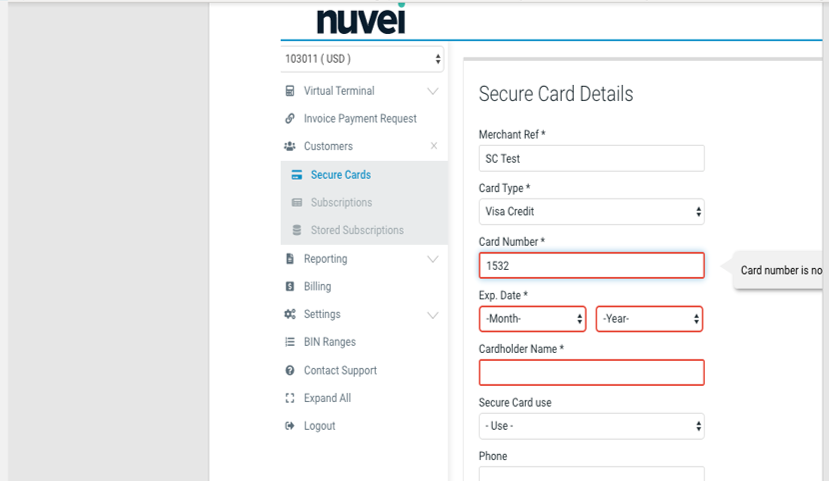Open the 103011 (USD) terminal selector
Image resolution: width=829 pixels, height=481 pixels.
(362, 59)
